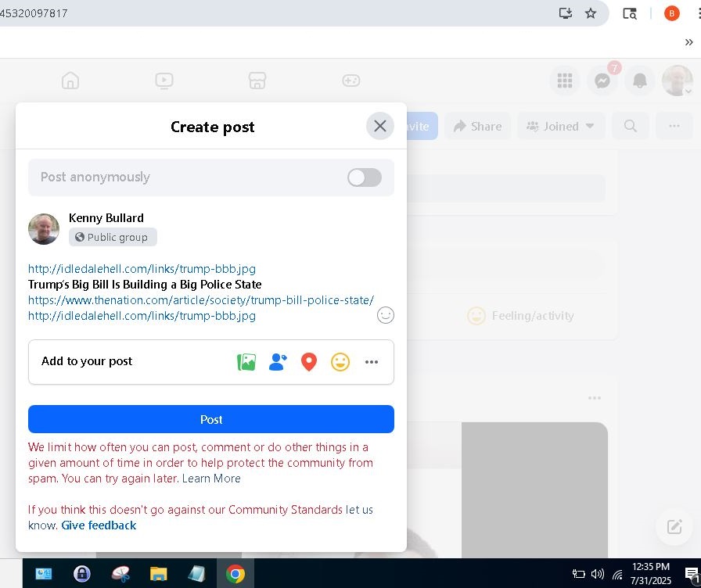Viewport: 701px width, 588px height.
Task: Add a photo or video to post
Action: pos(246,362)
